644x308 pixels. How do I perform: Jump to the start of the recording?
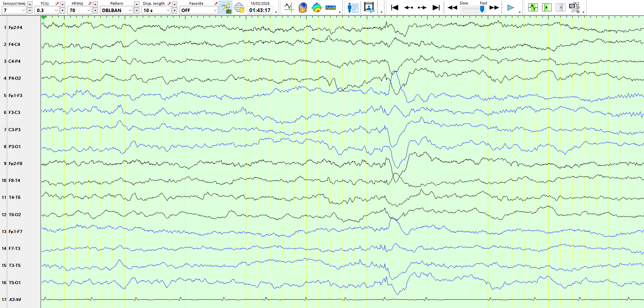pyautogui.click(x=395, y=7)
